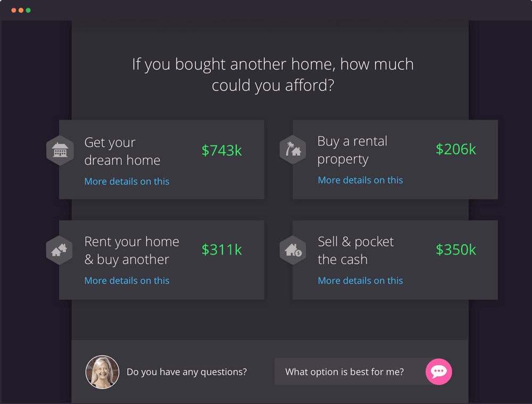The image size is (532, 404).
Task: Select the $206k rental property amount
Action: (x=456, y=149)
